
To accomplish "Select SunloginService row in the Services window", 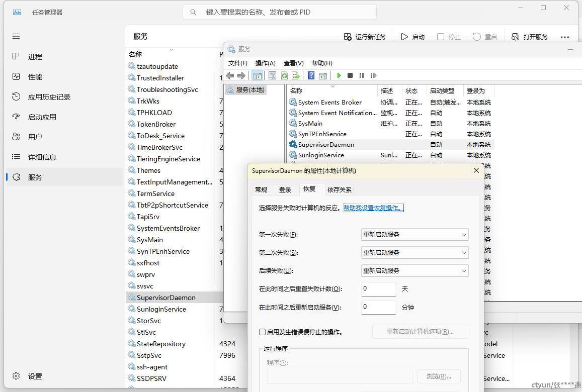I will pyautogui.click(x=391, y=155).
